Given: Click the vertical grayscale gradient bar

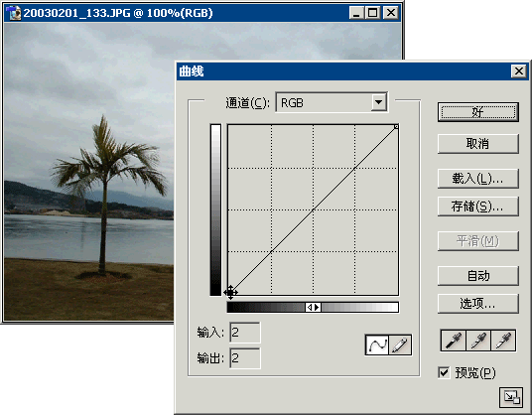Looking at the screenshot, I should (215, 209).
